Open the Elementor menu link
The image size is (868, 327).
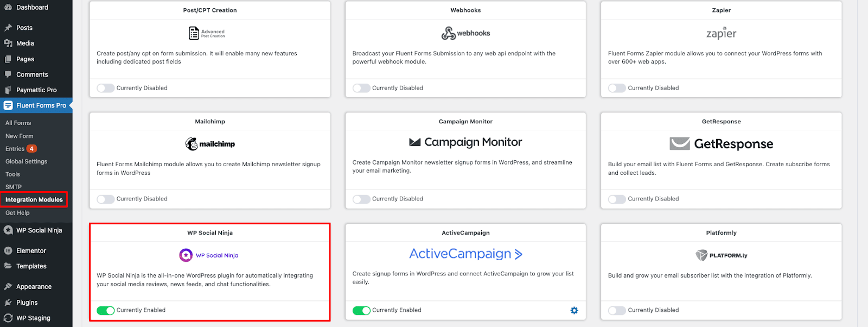(31, 251)
